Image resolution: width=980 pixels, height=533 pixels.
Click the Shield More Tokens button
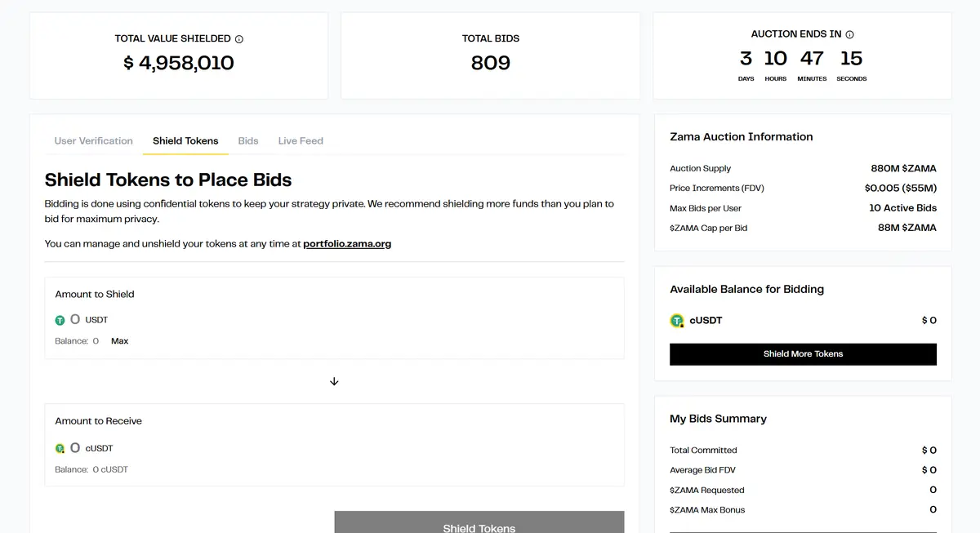coord(803,354)
